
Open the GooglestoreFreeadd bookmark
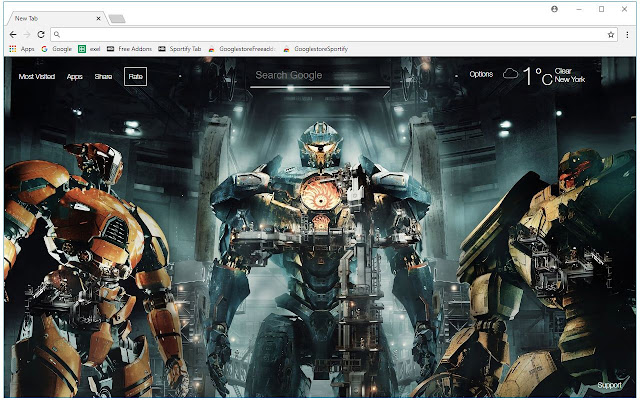click(242, 49)
